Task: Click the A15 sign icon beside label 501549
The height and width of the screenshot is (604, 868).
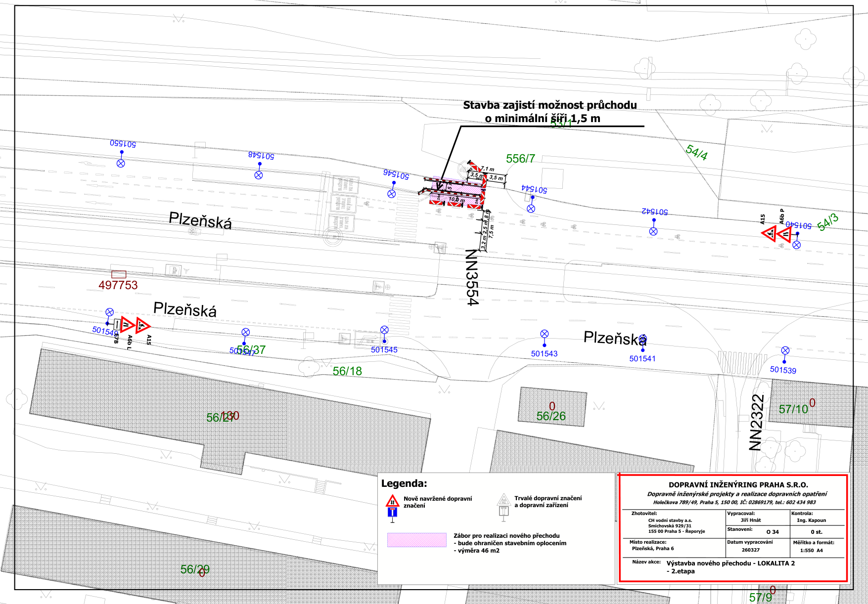Action: [143, 325]
